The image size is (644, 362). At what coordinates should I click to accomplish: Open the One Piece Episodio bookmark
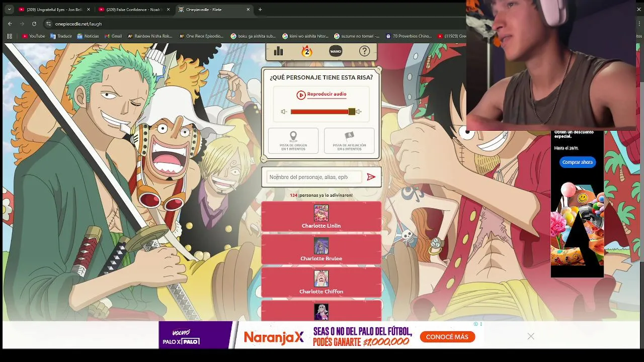201,36
